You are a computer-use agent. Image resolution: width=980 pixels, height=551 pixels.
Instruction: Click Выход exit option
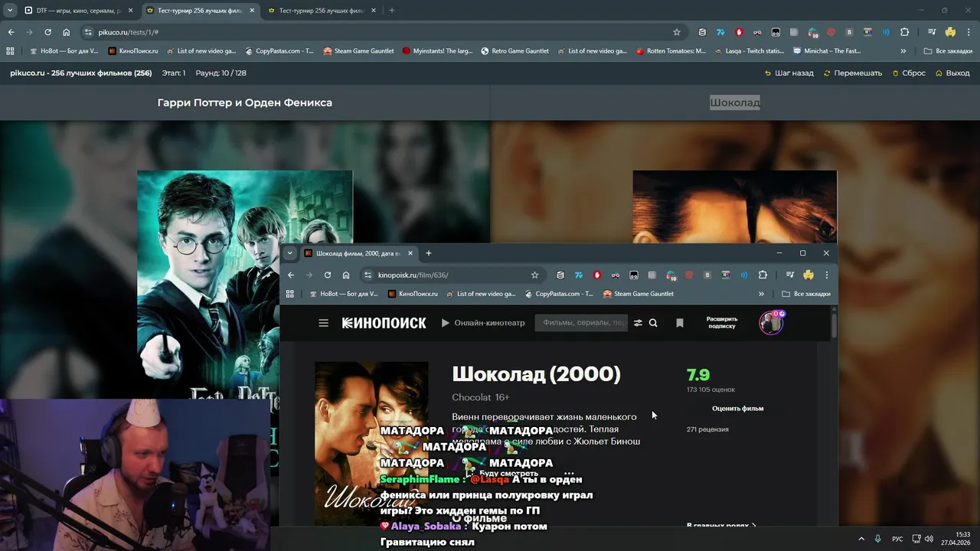tap(952, 73)
